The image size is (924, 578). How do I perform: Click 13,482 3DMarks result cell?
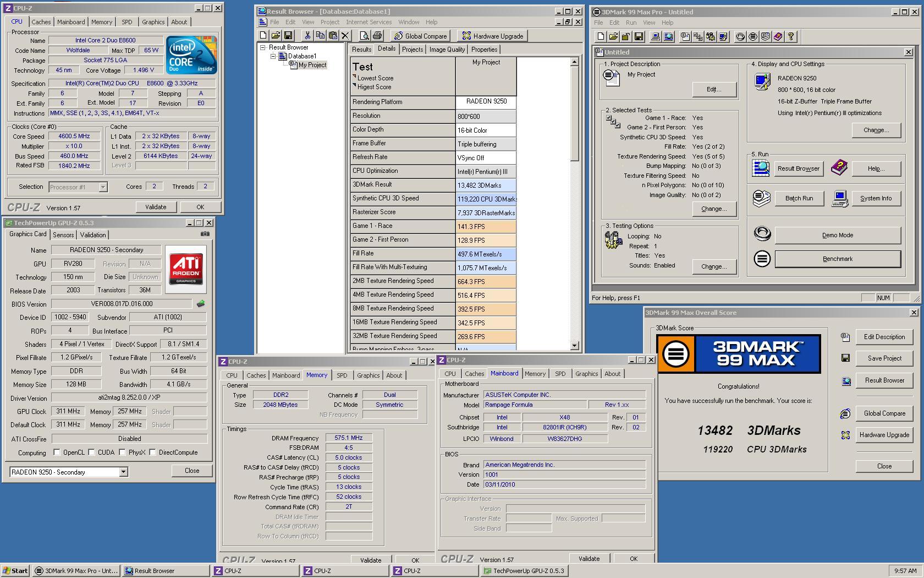486,185
